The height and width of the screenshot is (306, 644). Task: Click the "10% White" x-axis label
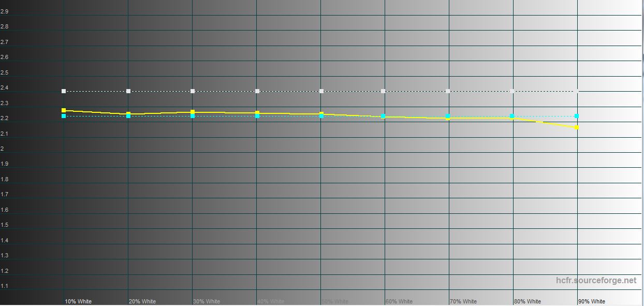pyautogui.click(x=78, y=301)
